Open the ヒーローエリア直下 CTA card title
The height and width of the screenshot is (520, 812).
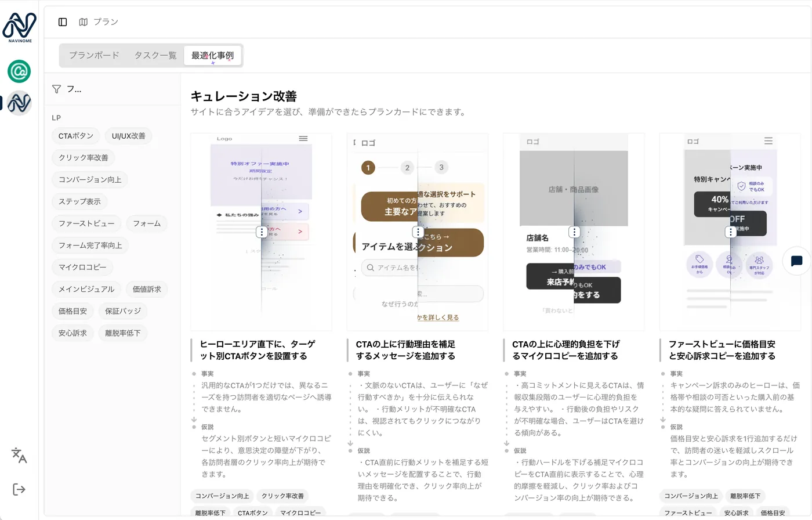pos(258,350)
